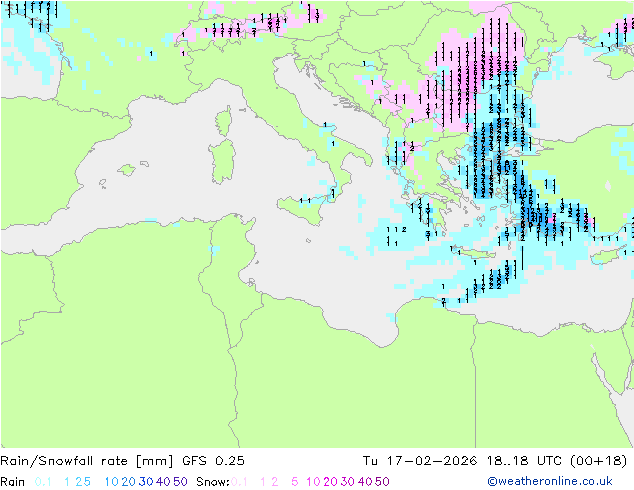This screenshot has height=490, width=634.
Task: Click the rain legend value 20
Action: point(128,482)
